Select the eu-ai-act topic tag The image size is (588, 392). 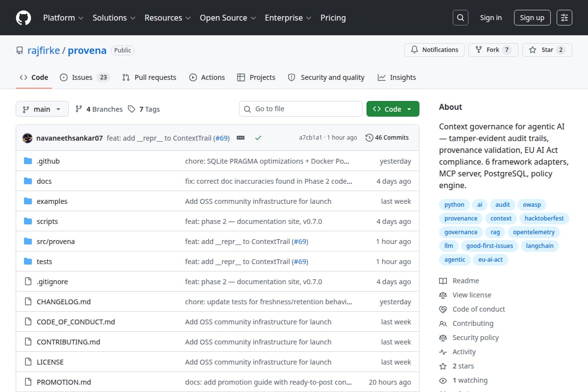tap(490, 260)
